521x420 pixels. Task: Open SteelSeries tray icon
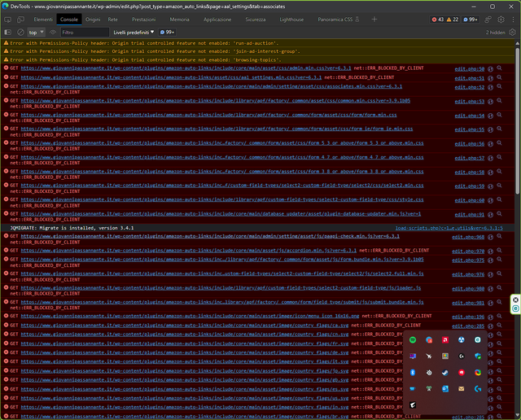(x=429, y=373)
